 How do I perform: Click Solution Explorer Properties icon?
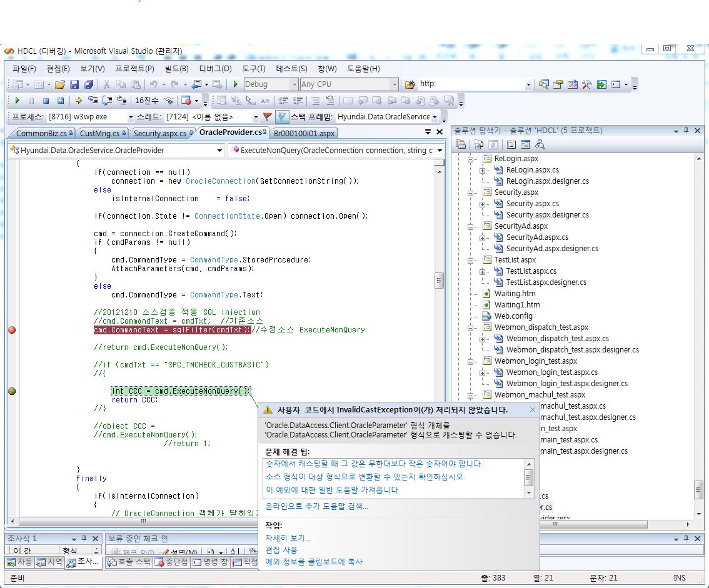pyautogui.click(x=461, y=144)
